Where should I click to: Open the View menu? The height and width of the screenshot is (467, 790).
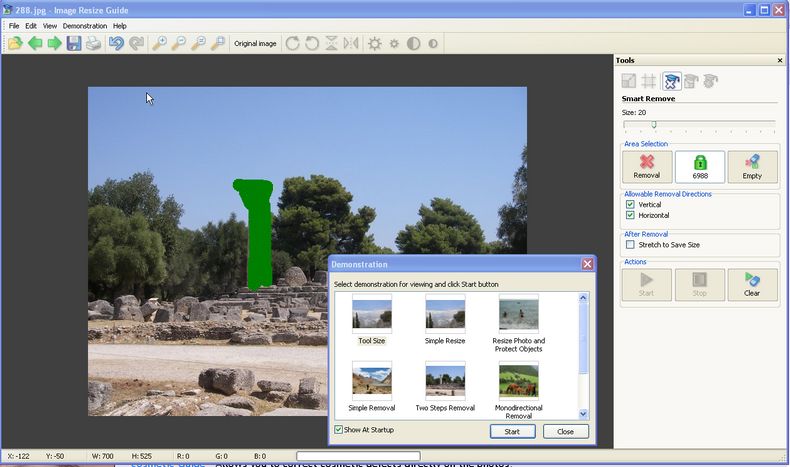(50, 26)
